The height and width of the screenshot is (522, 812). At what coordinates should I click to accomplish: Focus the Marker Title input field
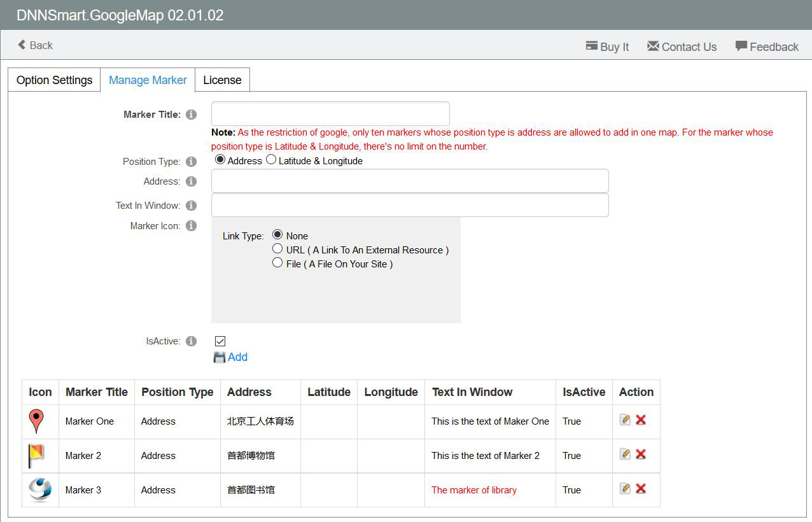tap(330, 114)
